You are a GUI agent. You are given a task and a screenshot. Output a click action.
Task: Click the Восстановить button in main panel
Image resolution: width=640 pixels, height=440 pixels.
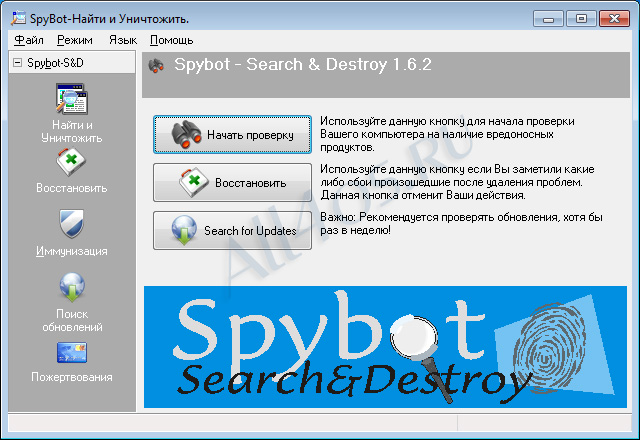[x=232, y=182]
